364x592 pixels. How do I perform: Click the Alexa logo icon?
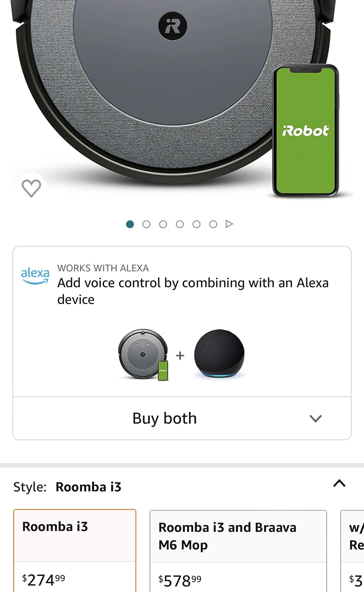tap(35, 275)
